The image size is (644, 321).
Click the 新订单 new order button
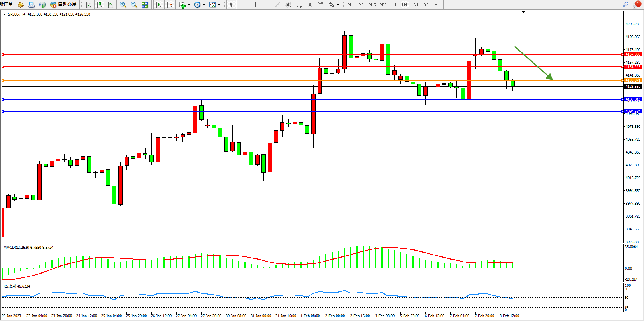pos(6,5)
